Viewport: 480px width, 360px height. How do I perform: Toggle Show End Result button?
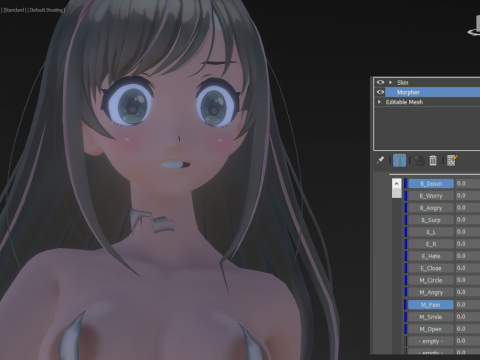click(x=399, y=160)
